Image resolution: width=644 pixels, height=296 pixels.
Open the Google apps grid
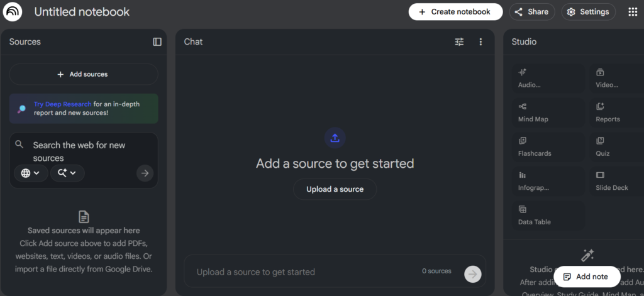pyautogui.click(x=633, y=12)
